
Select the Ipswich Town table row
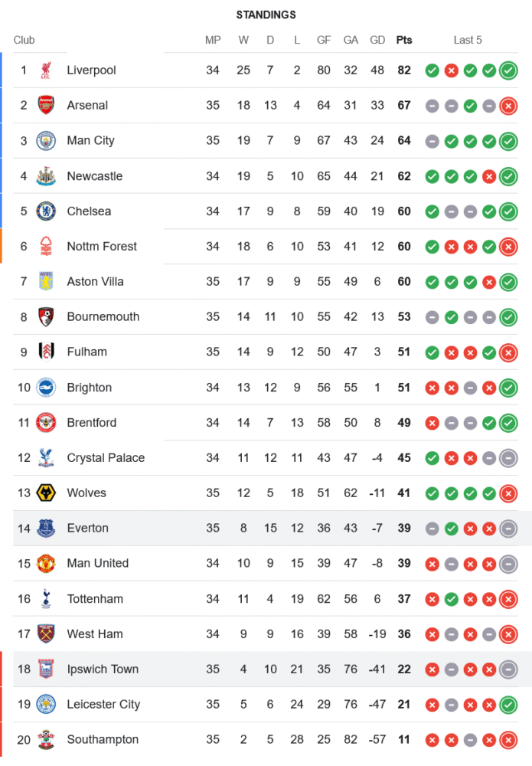[230, 669]
